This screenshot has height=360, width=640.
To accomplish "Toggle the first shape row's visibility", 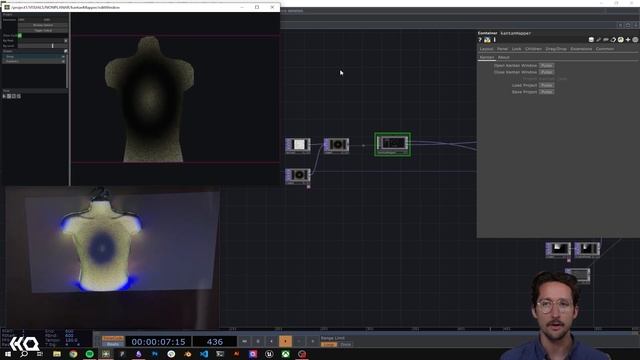I will click(63, 56).
